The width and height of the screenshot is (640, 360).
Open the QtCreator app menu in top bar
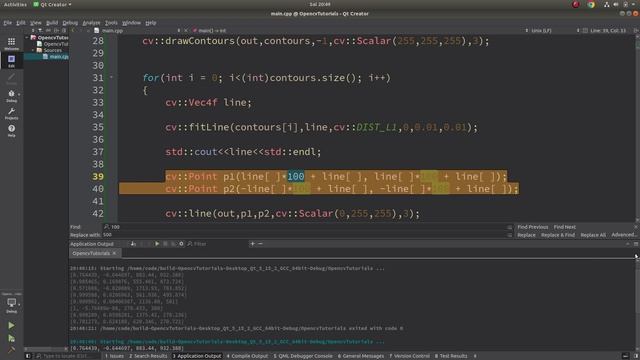click(x=52, y=4)
